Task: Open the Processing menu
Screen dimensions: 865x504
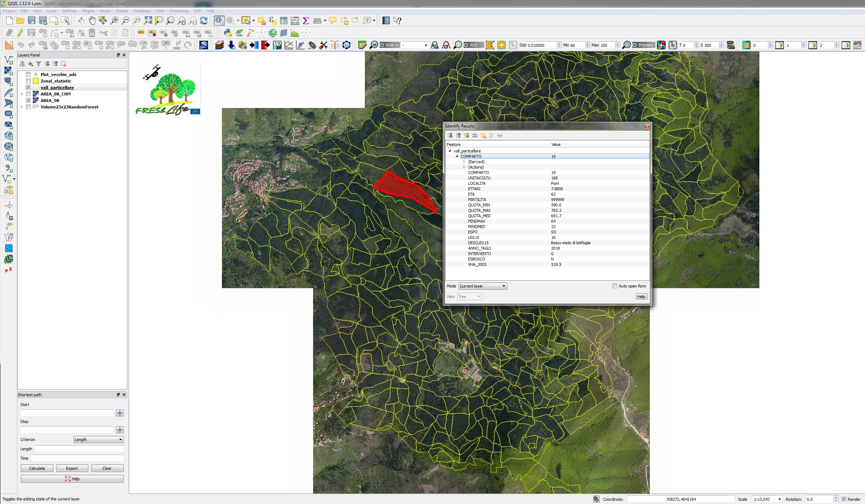Action: pyautogui.click(x=179, y=11)
